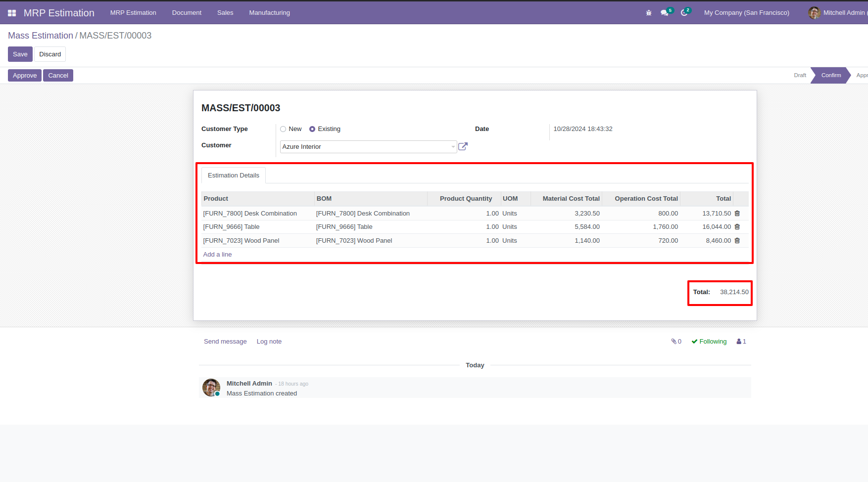Viewport: 868px width, 482px height.
Task: Open the conversations chat icon
Action: tap(665, 13)
